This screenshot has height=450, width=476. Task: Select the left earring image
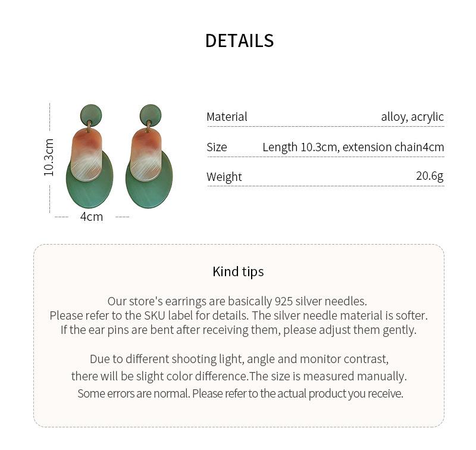tap(90, 156)
